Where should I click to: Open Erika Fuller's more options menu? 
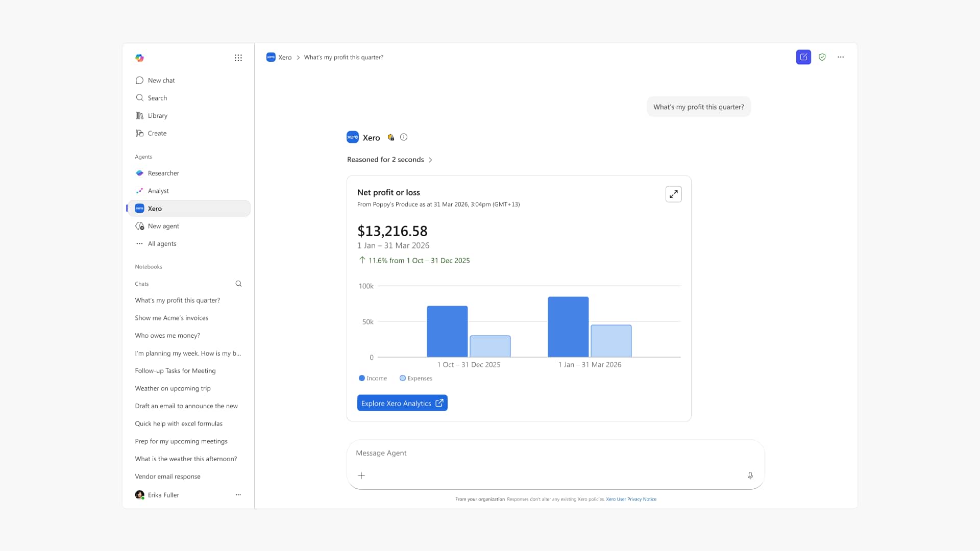[x=238, y=495]
